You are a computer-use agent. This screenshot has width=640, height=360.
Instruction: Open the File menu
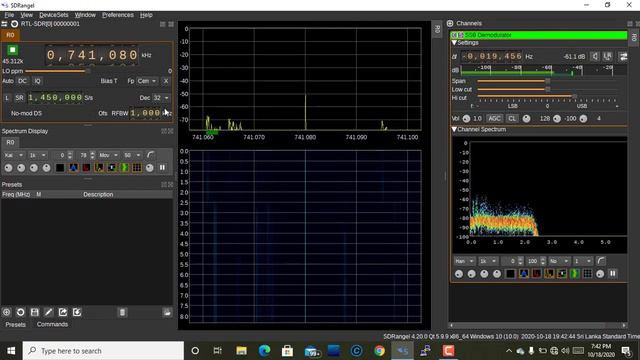pos(9,15)
